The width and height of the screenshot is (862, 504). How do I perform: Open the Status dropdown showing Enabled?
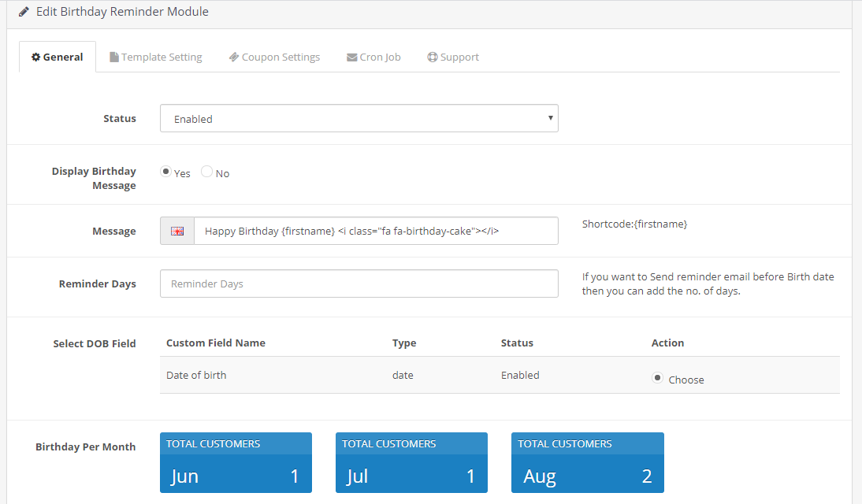[359, 118]
